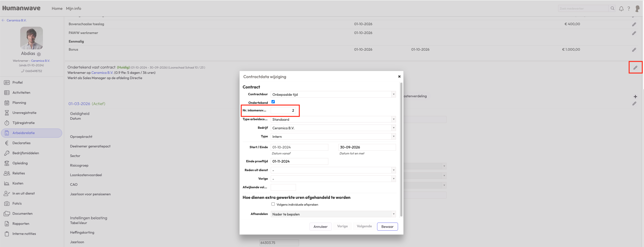This screenshot has height=247, width=644.
Task: Click the search magnifier icon
Action: [x=612, y=9]
